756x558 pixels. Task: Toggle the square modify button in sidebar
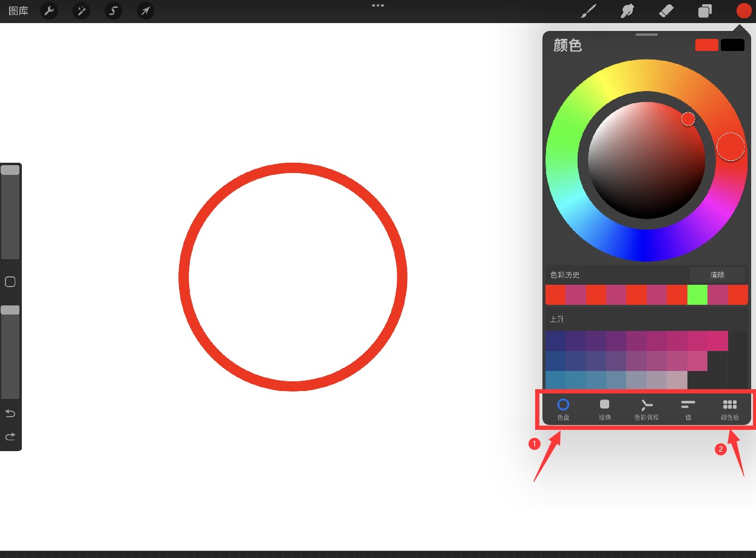click(x=10, y=282)
